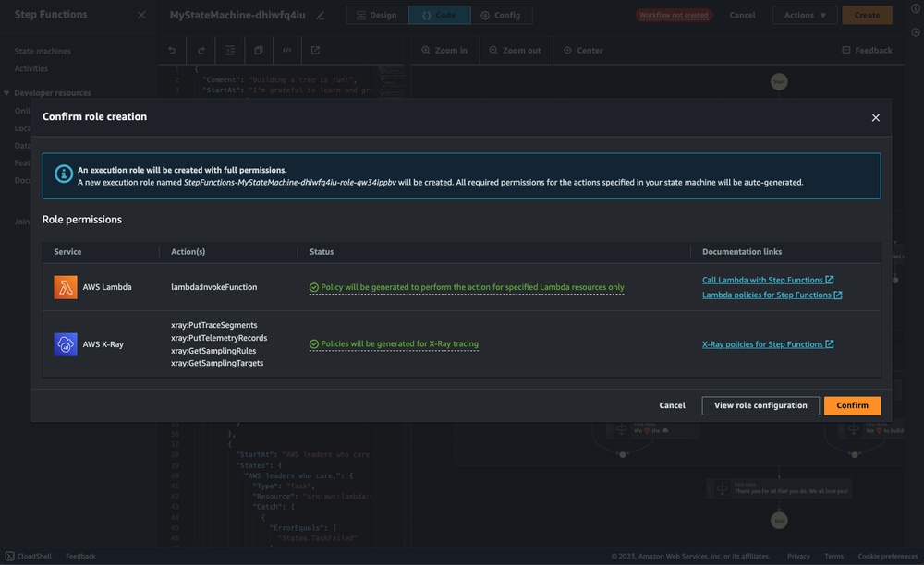Click the AWS Lambda service icon

point(66,287)
